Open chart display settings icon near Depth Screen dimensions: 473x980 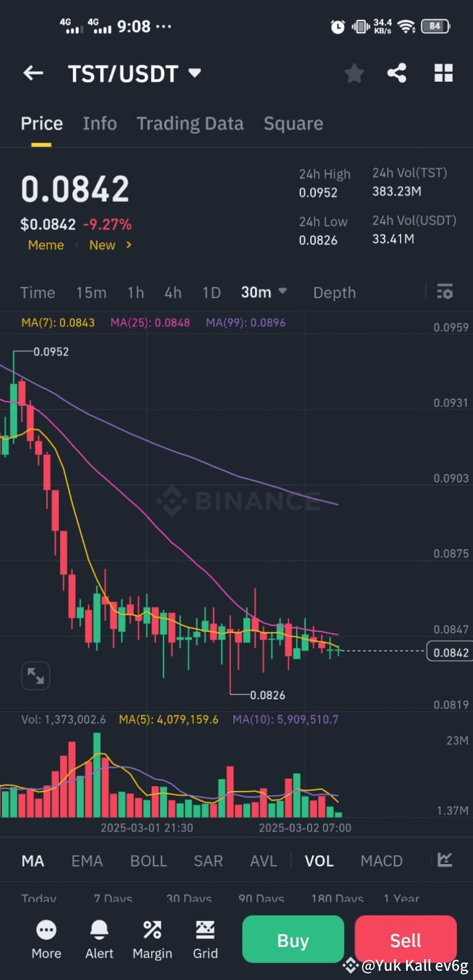445,293
